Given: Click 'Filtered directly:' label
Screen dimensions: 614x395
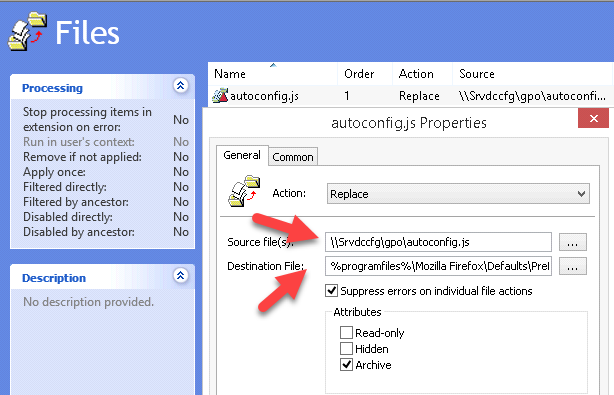Looking at the screenshot, I should (65, 187).
